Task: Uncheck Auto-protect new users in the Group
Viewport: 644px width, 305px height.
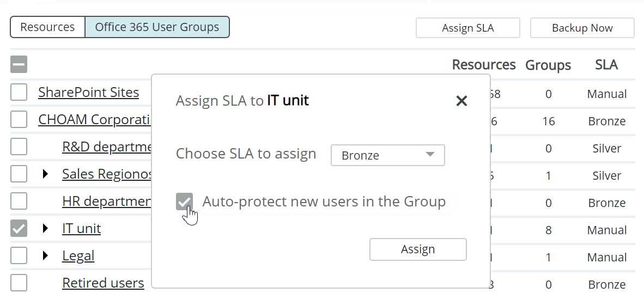Action: pos(184,202)
